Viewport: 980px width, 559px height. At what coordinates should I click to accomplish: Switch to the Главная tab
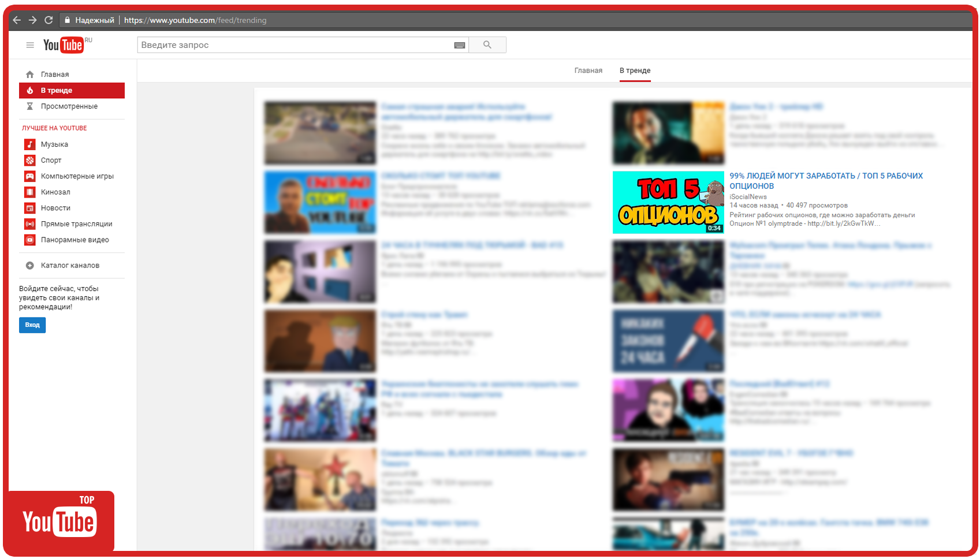(x=588, y=70)
